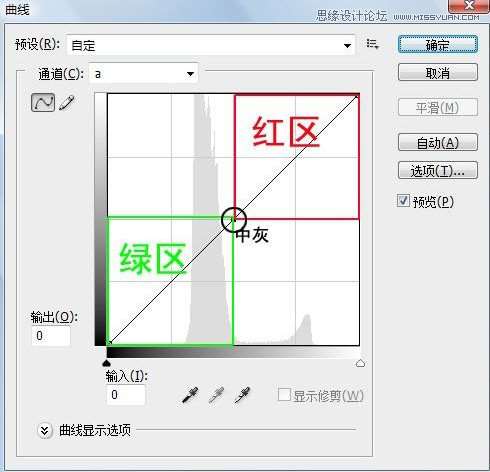Confirm with the OK (确定) button

point(438,44)
